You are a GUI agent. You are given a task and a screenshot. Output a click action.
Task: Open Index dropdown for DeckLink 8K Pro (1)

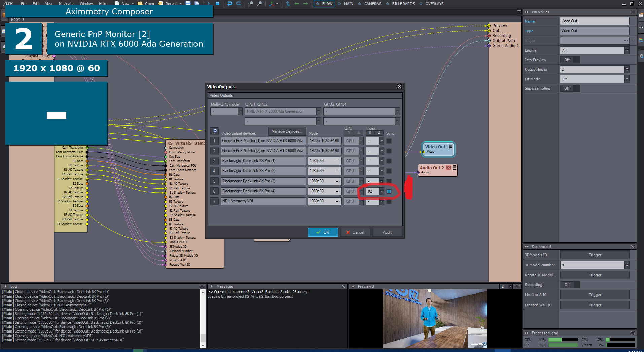tap(382, 161)
